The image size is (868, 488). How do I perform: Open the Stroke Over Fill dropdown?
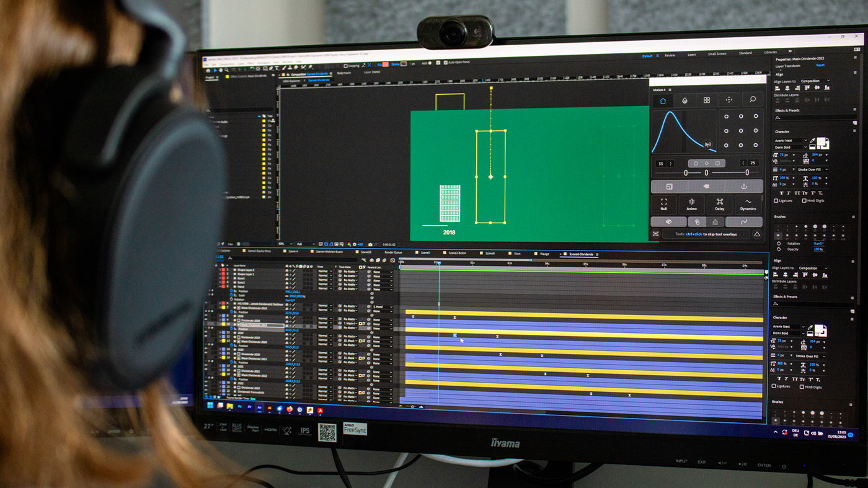[x=812, y=169]
